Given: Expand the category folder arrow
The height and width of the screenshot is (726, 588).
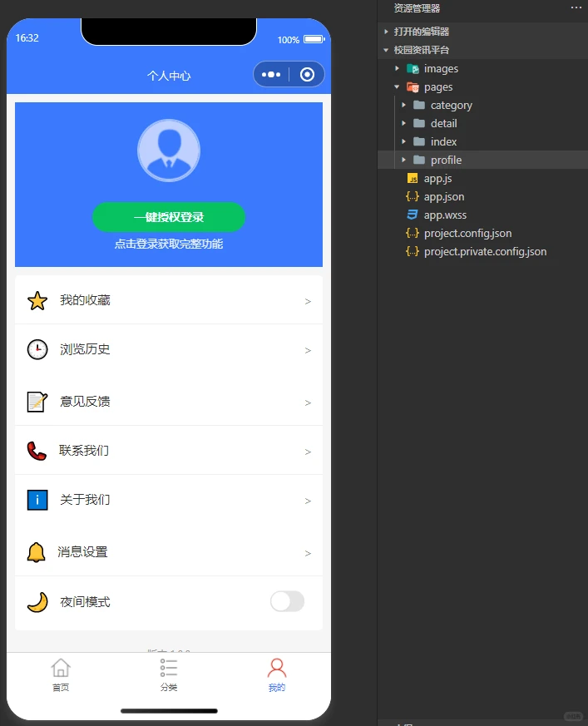Looking at the screenshot, I should coord(403,105).
